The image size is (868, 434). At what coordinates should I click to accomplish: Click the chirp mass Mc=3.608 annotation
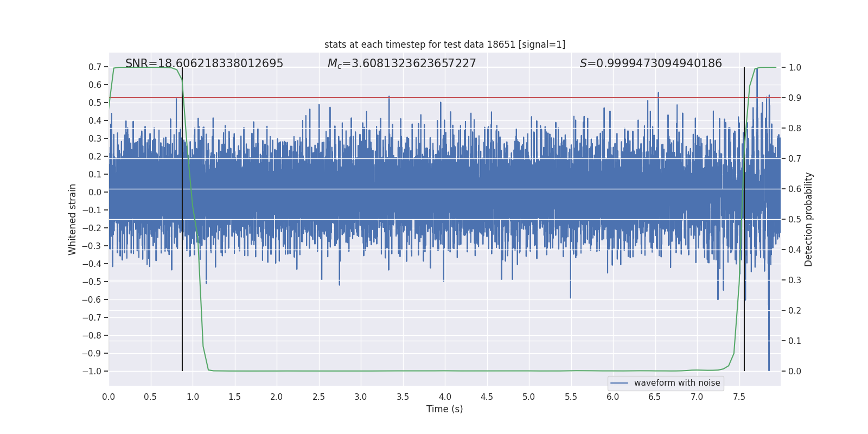point(401,63)
